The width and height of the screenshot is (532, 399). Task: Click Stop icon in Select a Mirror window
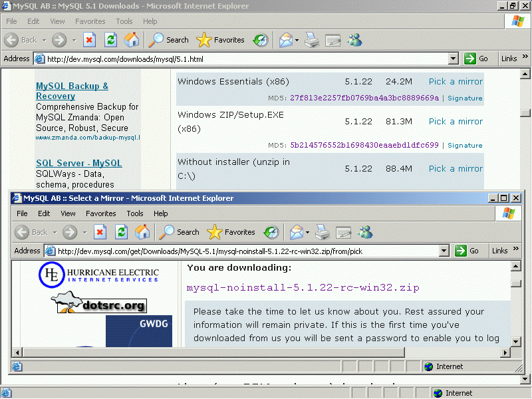pos(100,232)
